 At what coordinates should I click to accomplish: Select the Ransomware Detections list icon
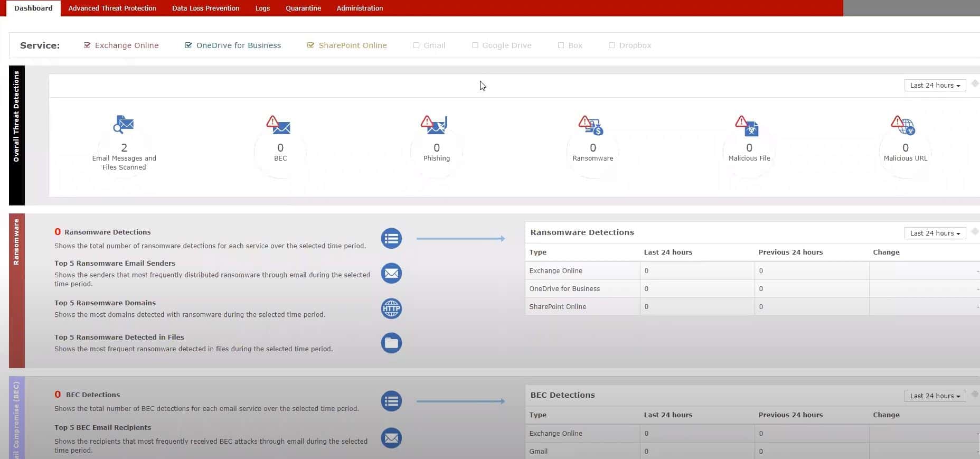391,239
